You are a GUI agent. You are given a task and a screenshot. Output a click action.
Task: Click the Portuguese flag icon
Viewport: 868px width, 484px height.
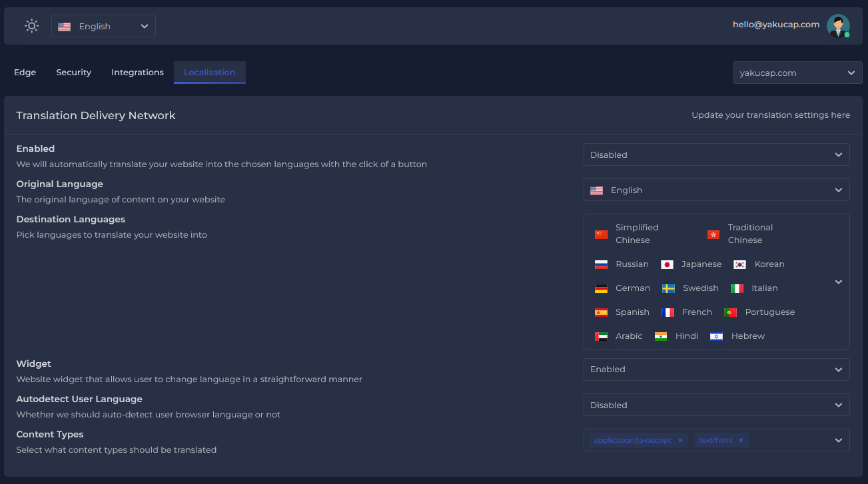(x=730, y=312)
